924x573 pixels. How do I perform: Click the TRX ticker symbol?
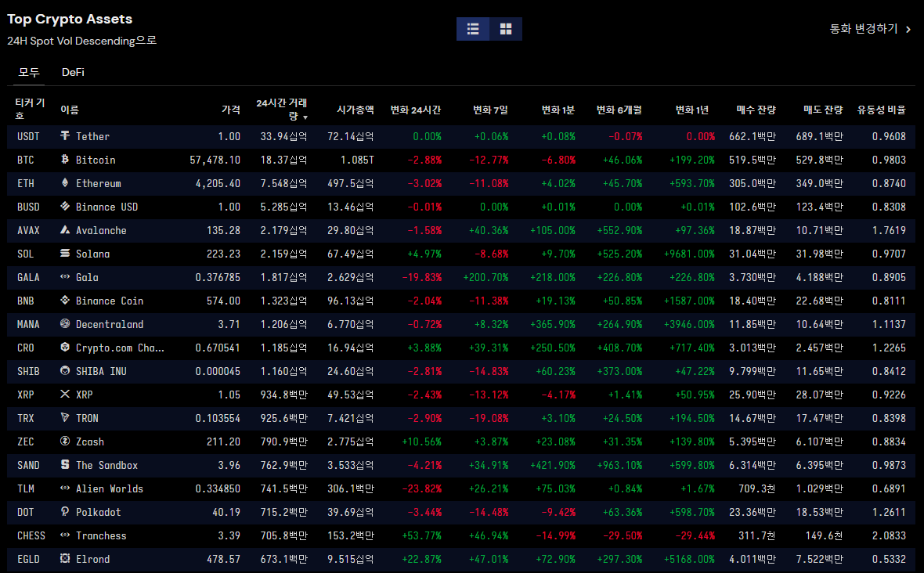point(25,419)
